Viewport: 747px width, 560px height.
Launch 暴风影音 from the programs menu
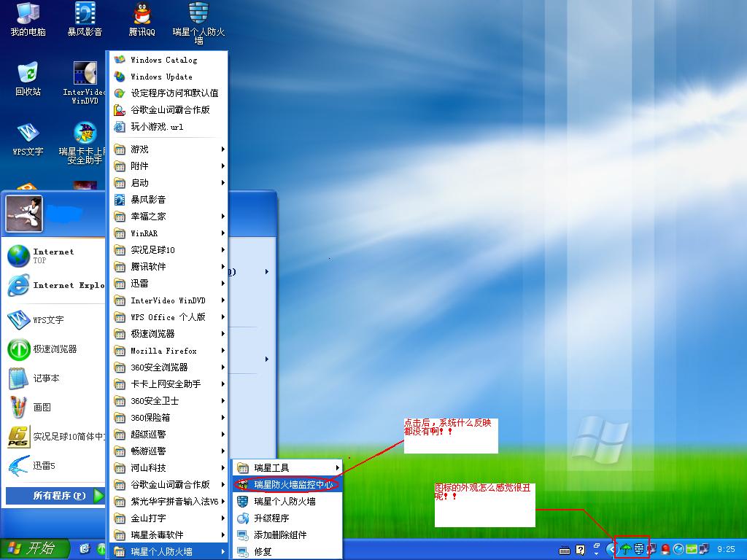click(169, 200)
